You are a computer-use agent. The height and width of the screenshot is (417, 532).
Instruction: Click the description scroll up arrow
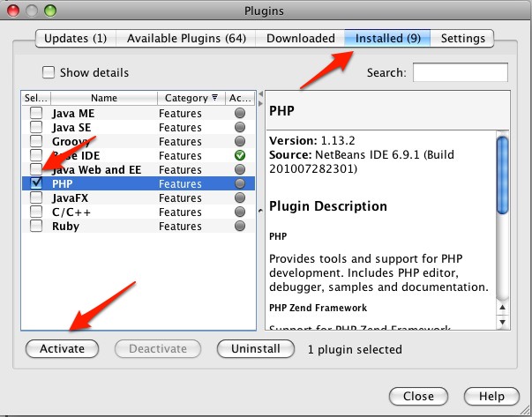point(503,307)
